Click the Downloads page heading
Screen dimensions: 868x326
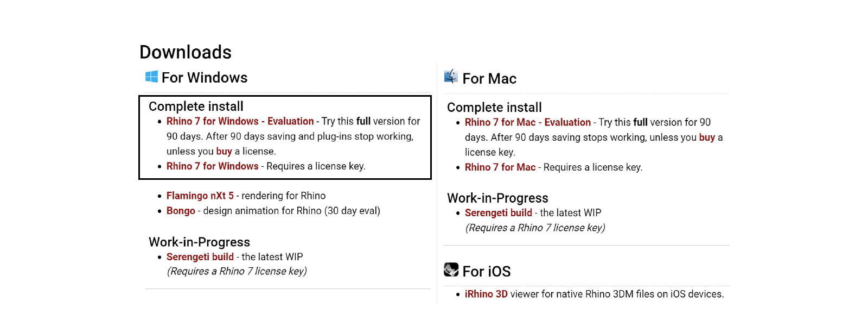pos(186,52)
